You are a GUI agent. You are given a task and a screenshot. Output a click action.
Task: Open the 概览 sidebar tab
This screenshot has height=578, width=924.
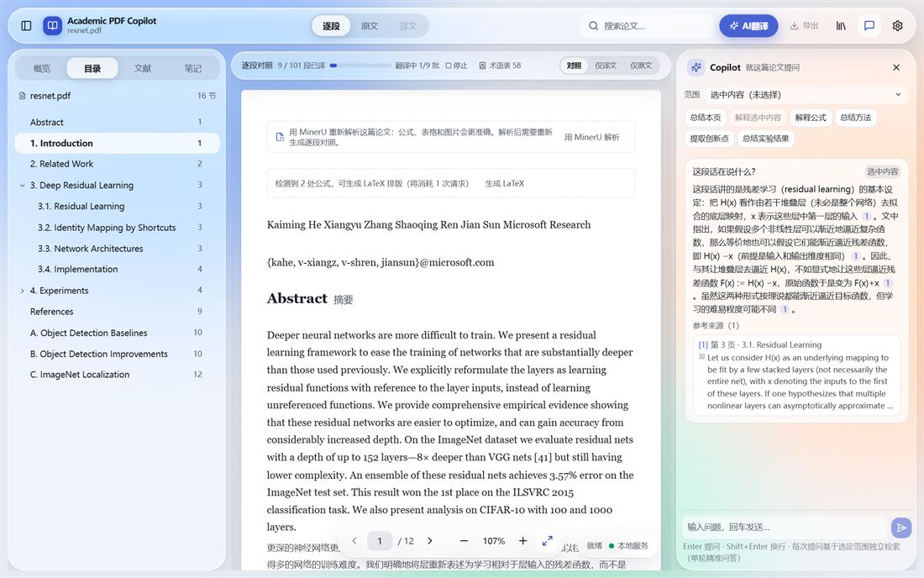point(42,68)
